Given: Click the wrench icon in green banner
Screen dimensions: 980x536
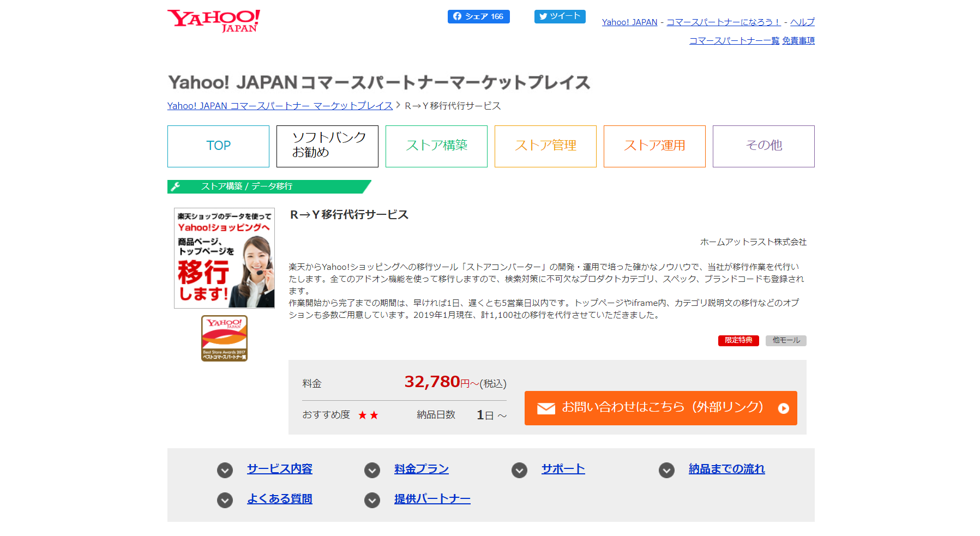Looking at the screenshot, I should pos(176,186).
